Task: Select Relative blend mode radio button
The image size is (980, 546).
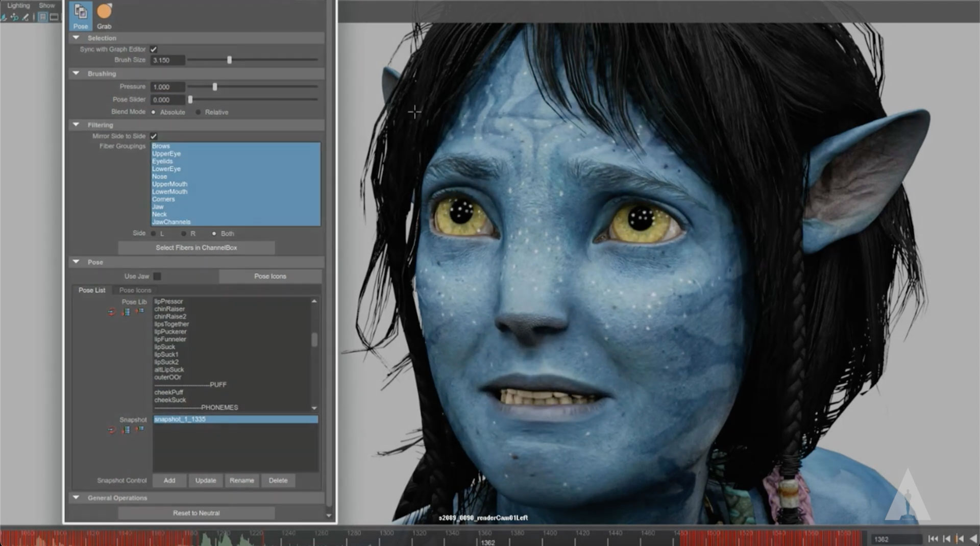Action: tap(198, 112)
